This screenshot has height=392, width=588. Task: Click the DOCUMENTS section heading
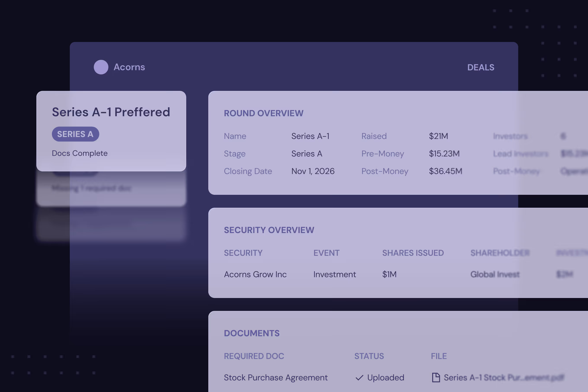pyautogui.click(x=252, y=333)
